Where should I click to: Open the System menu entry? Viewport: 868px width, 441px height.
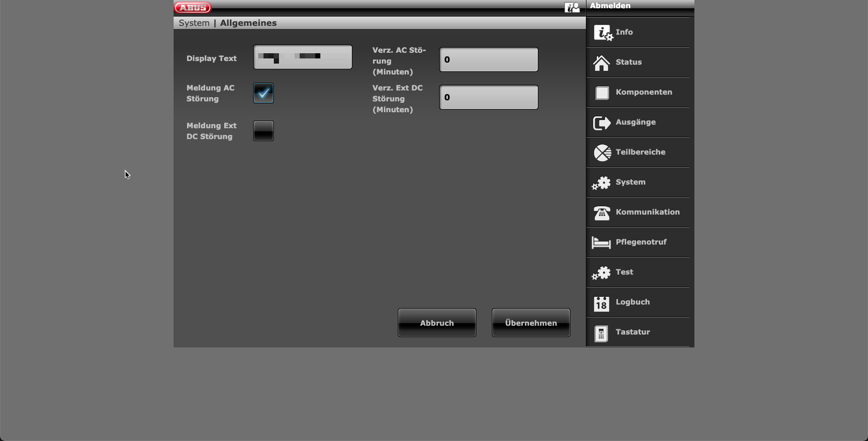[630, 182]
